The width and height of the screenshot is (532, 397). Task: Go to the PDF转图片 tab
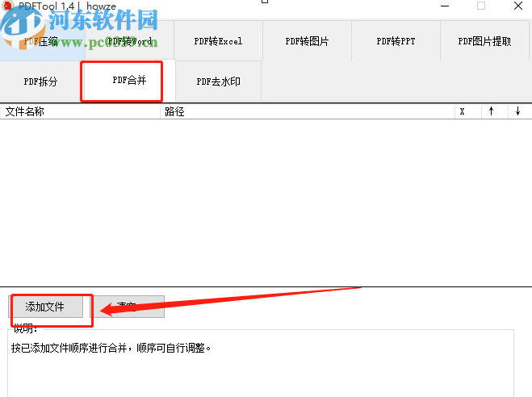(307, 41)
